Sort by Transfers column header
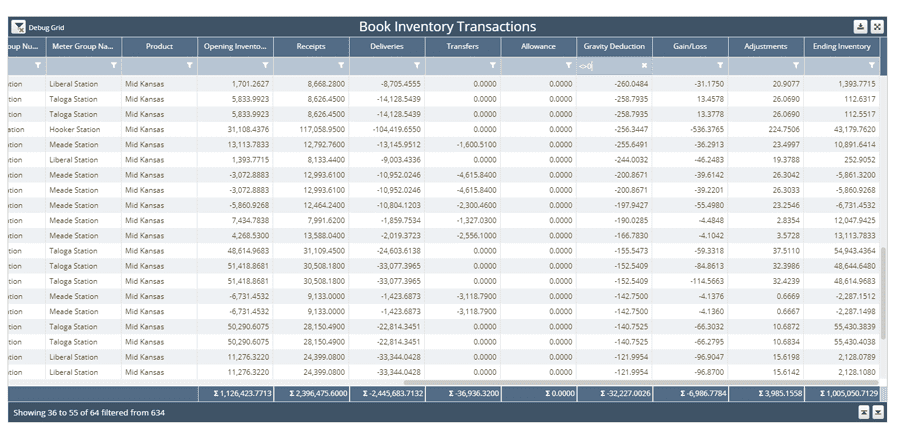The height and width of the screenshot is (437, 900). click(463, 47)
